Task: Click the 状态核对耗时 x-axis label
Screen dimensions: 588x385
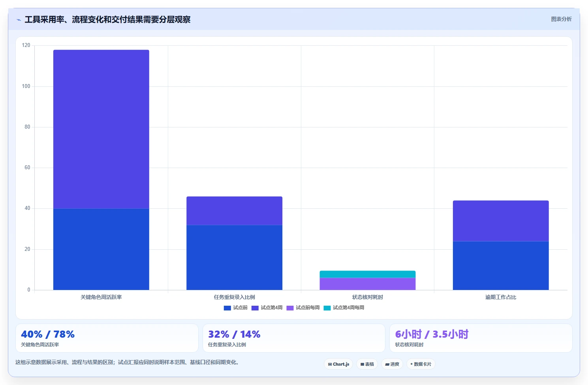Action: 367,297
